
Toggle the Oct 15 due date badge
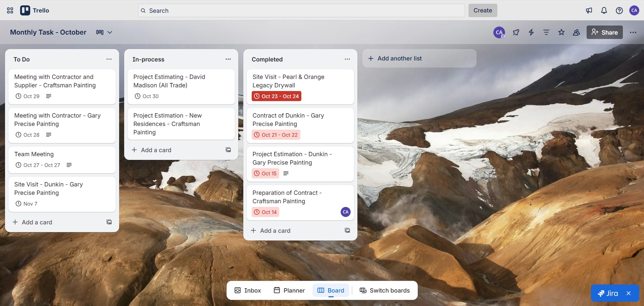[x=265, y=173]
